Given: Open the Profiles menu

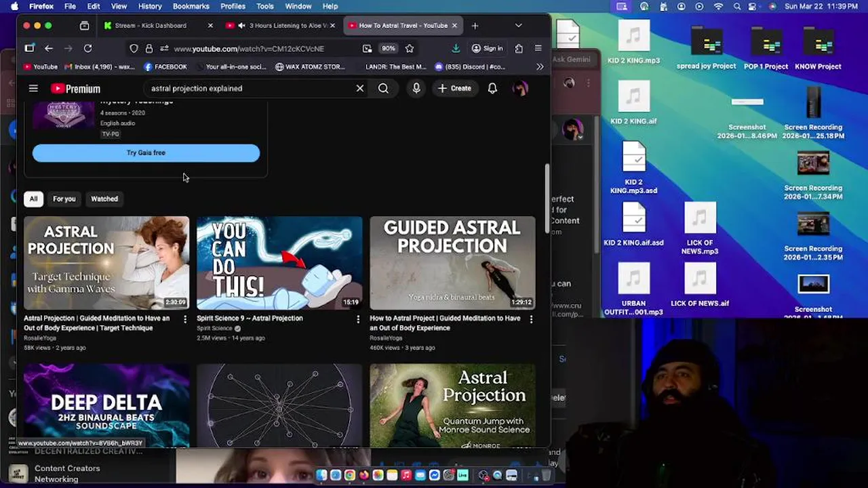Looking at the screenshot, I should click(233, 6).
